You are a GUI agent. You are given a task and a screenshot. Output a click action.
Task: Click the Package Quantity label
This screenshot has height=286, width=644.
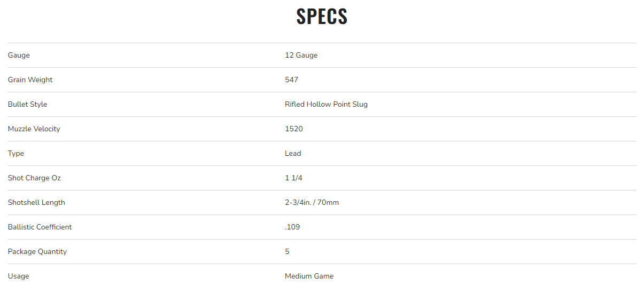tap(37, 252)
